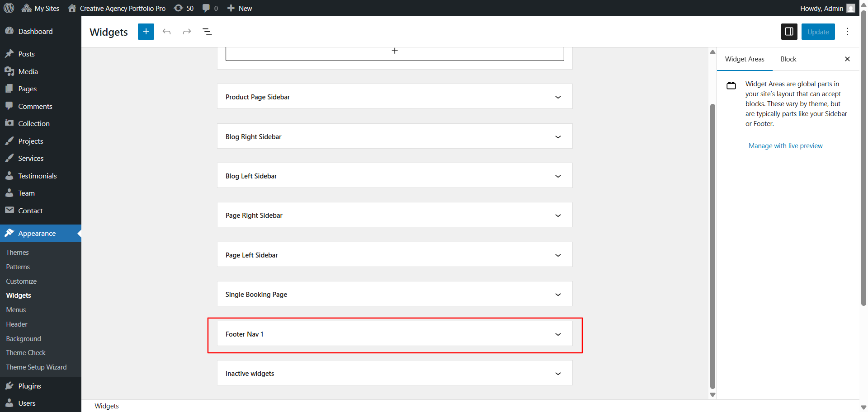Viewport: 868px width, 412px height.
Task: Switch to the Block tab
Action: [x=788, y=59]
